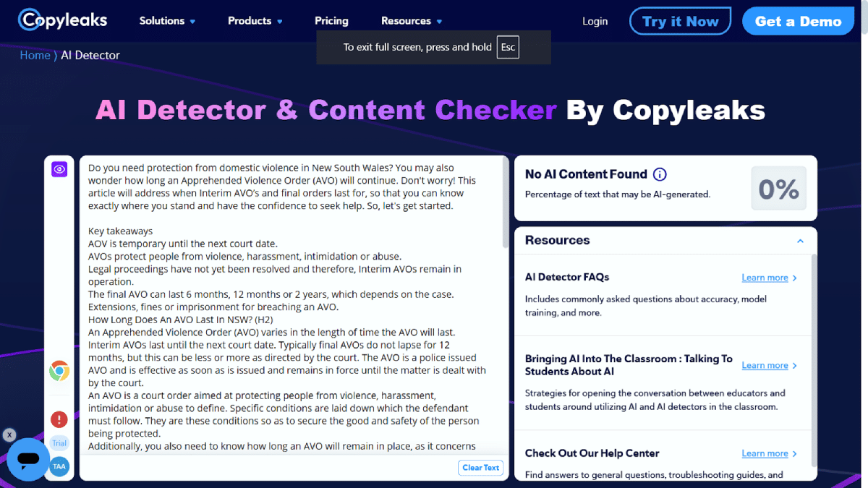The height and width of the screenshot is (488, 868).
Task: Click the Get a Demo button
Action: pyautogui.click(x=798, y=21)
